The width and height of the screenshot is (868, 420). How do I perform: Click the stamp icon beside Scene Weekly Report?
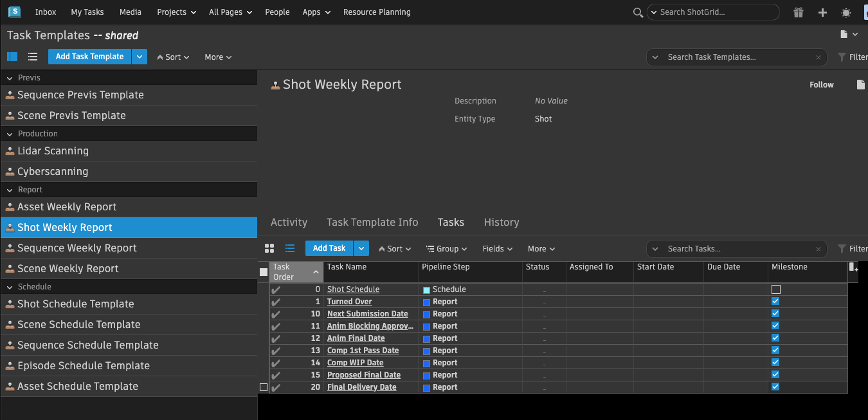(x=10, y=269)
